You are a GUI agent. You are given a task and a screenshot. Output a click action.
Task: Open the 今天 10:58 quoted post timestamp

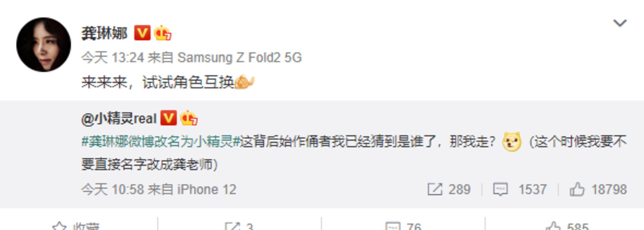pos(112,190)
